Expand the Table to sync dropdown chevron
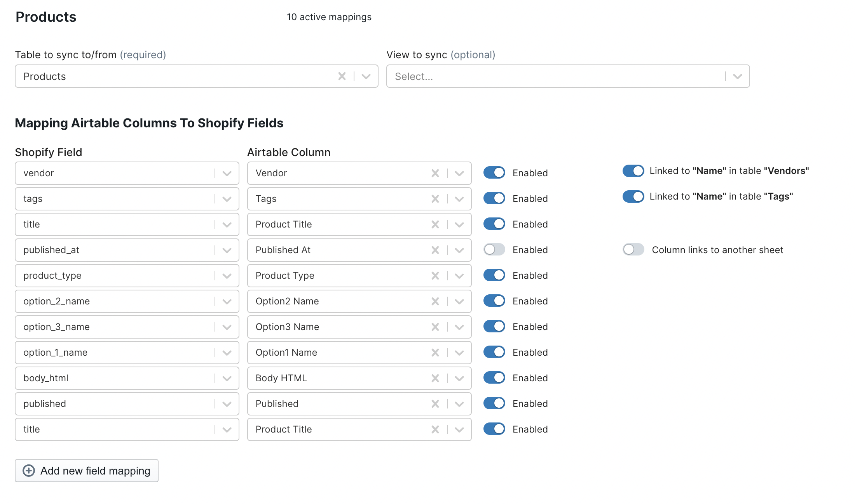Viewport: 855px width, 504px height. [366, 76]
